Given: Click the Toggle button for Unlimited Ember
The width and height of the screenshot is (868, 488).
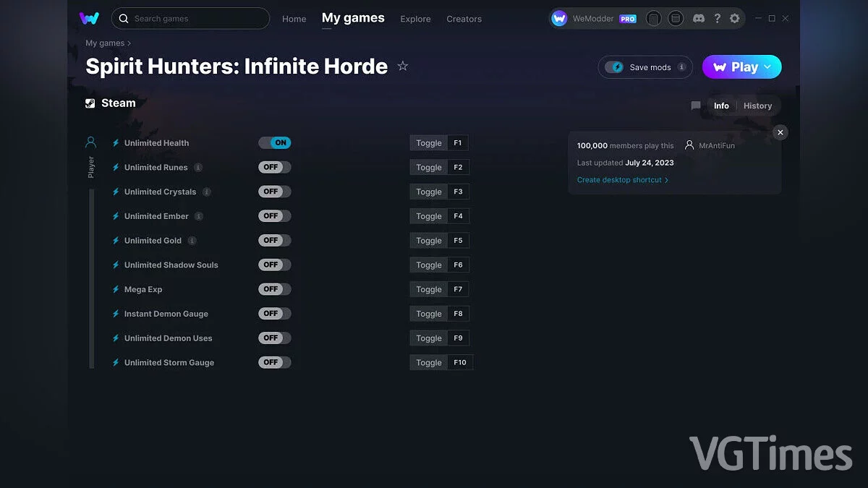Looking at the screenshot, I should click(429, 216).
